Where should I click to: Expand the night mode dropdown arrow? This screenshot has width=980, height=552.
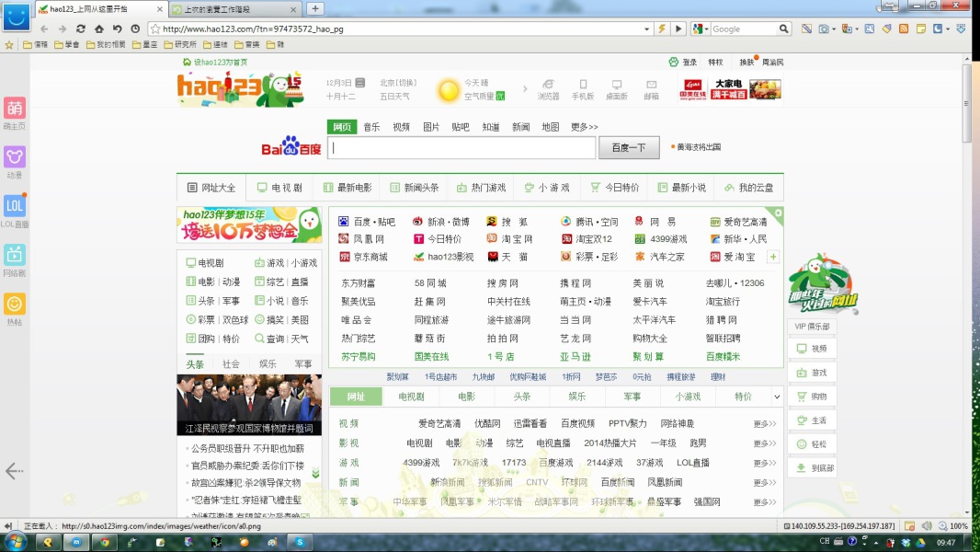948,29
